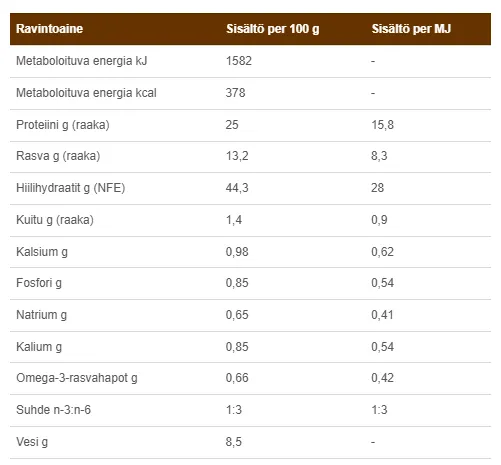Select the Metaboloituva energia kJ row label
501x465 pixels.
pos(82,61)
